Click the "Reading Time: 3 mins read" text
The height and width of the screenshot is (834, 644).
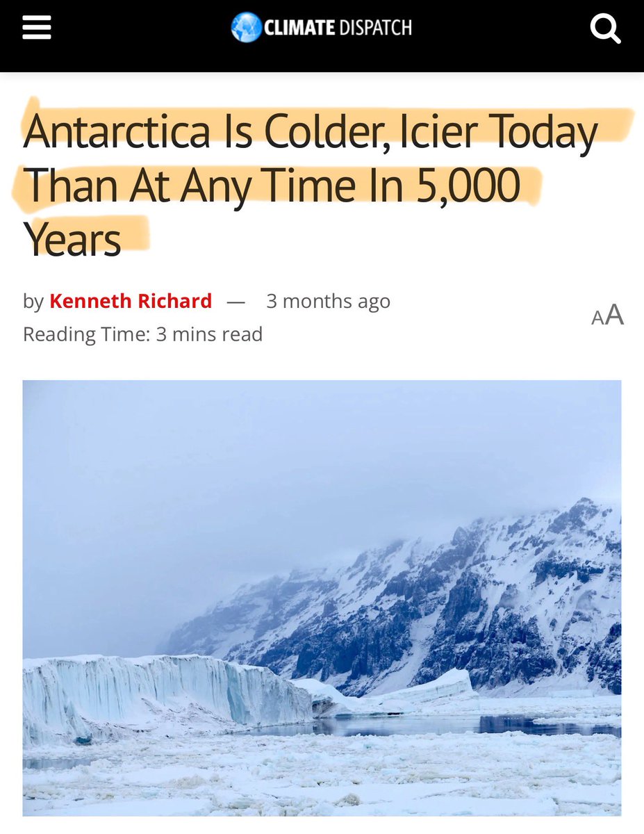[142, 334]
